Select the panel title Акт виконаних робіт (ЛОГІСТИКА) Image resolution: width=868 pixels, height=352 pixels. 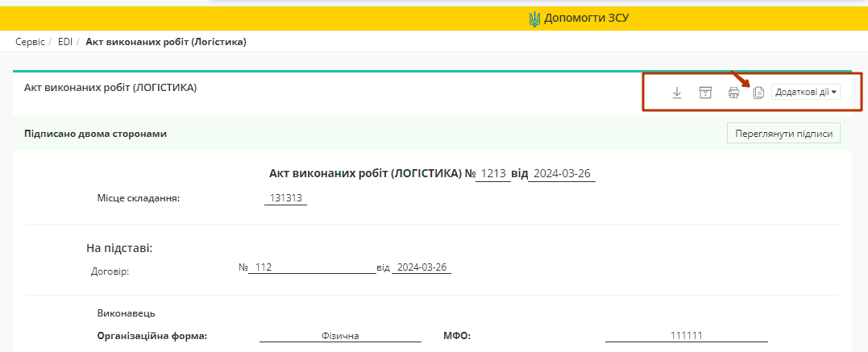110,88
